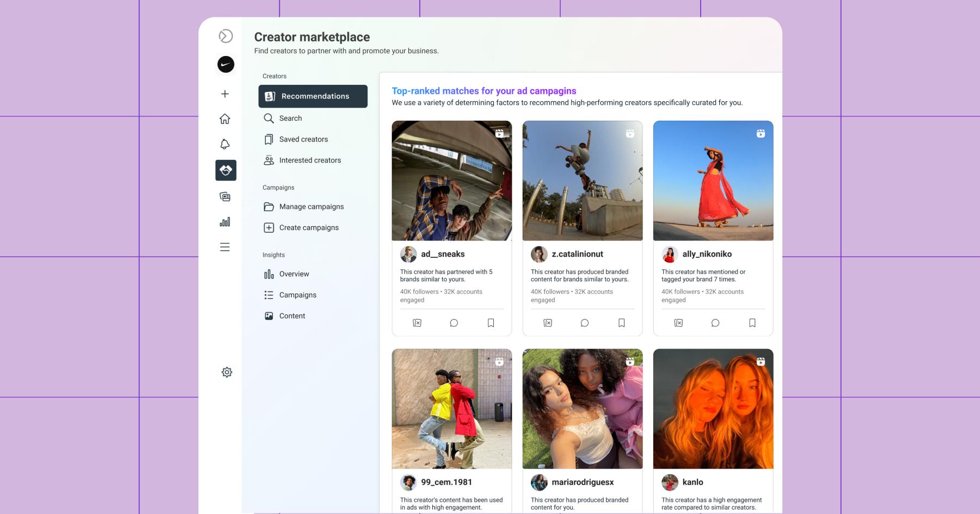Go to Home icon in sidebar
Screen dimensions: 980x514
225,119
